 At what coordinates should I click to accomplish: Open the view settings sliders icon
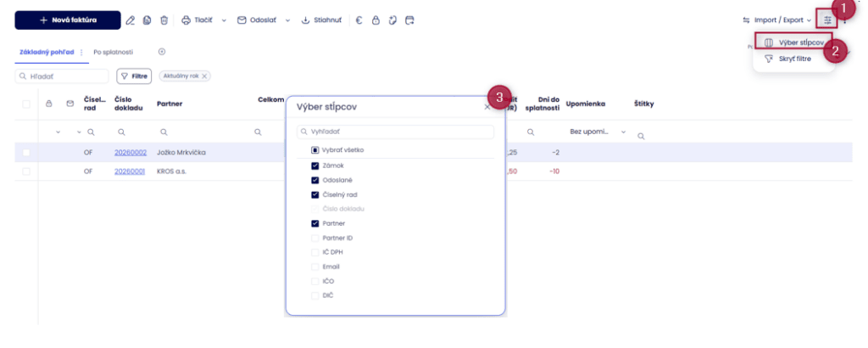tap(826, 20)
